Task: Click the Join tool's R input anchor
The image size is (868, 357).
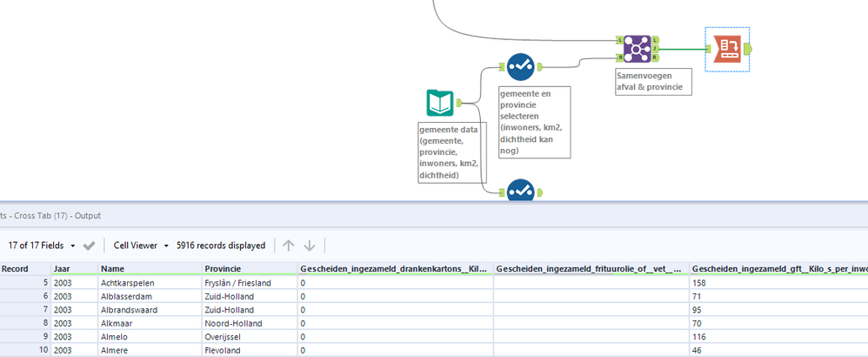Action: 619,57
